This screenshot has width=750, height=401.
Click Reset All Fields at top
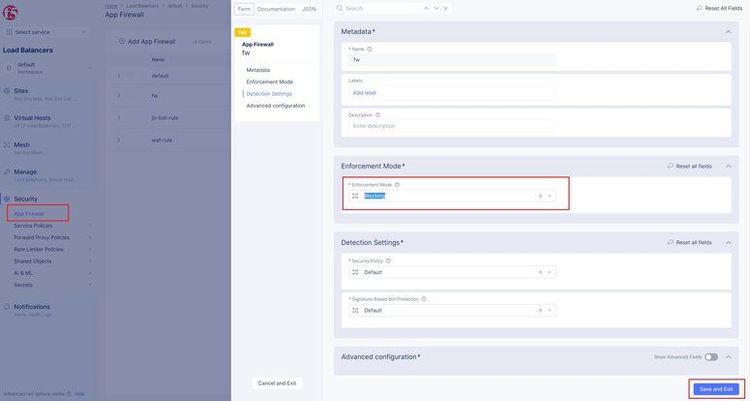click(x=719, y=9)
